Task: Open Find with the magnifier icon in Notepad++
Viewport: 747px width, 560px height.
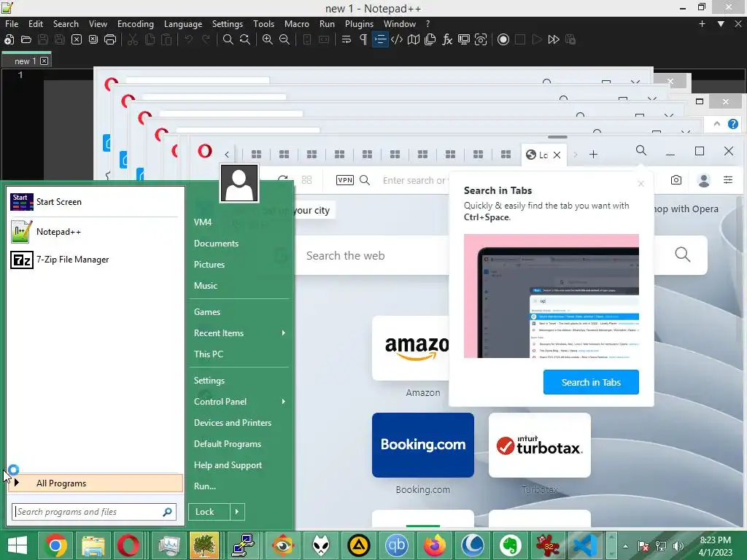Action: 228,39
